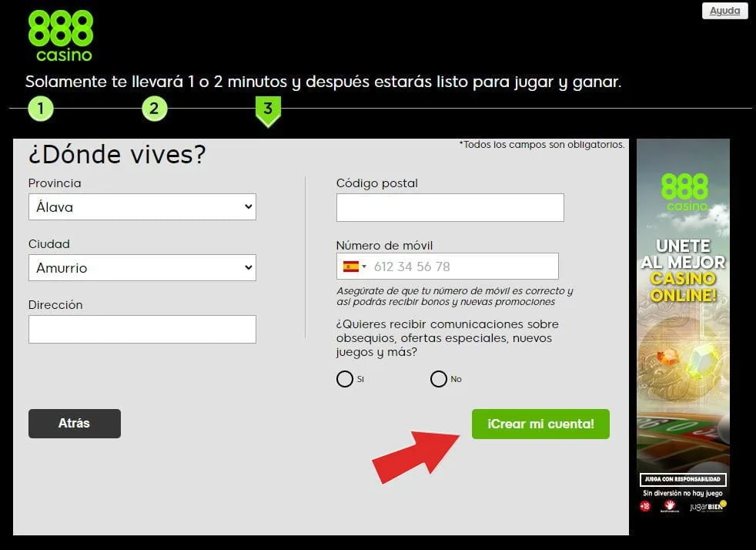Select registration step 1 indicator

(x=40, y=109)
